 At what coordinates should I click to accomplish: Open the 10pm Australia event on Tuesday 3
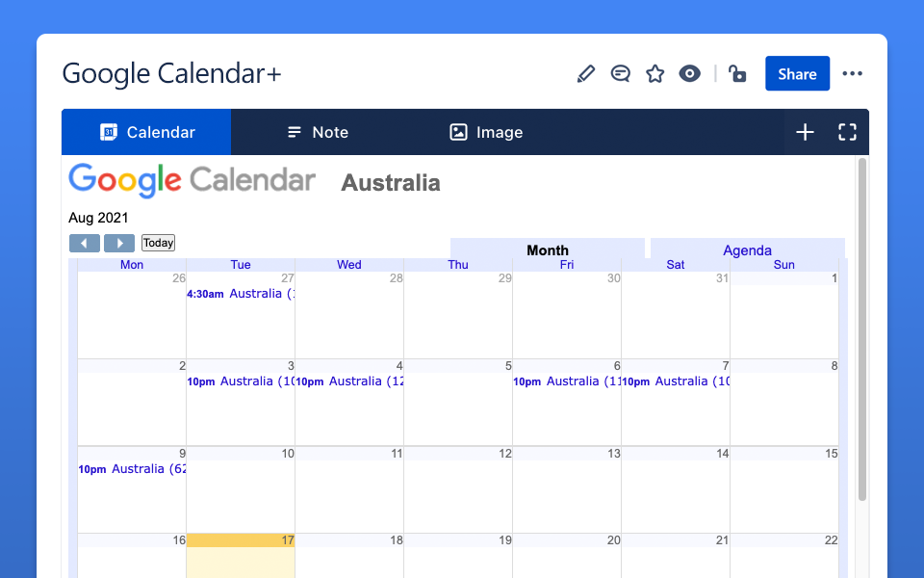[x=241, y=381]
